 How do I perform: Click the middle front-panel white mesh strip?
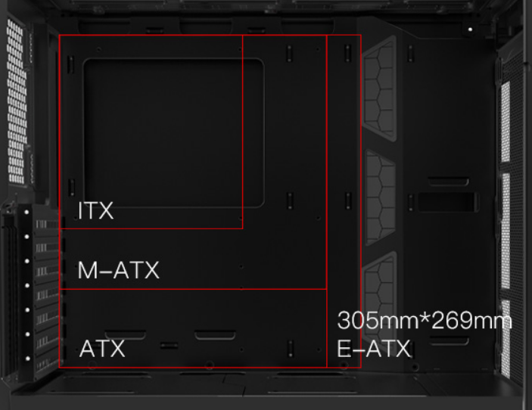coord(506,231)
